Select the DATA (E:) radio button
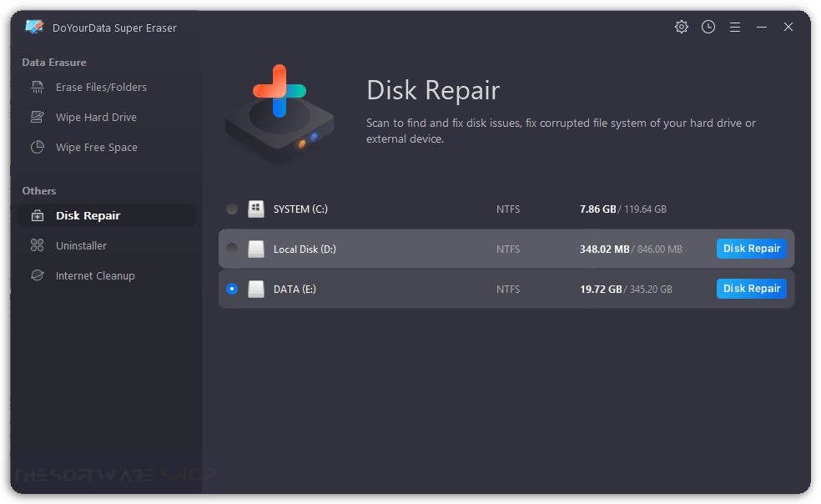821x504 pixels. tap(232, 289)
